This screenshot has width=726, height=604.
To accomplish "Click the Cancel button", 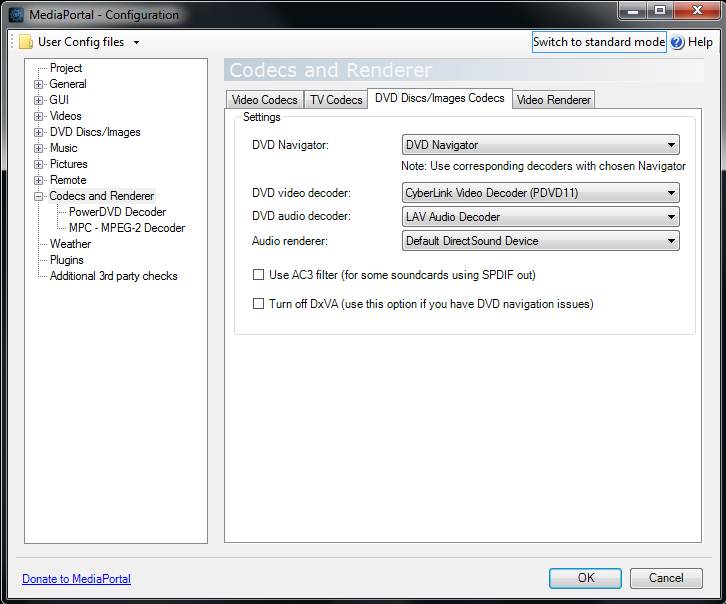I will coord(666,578).
